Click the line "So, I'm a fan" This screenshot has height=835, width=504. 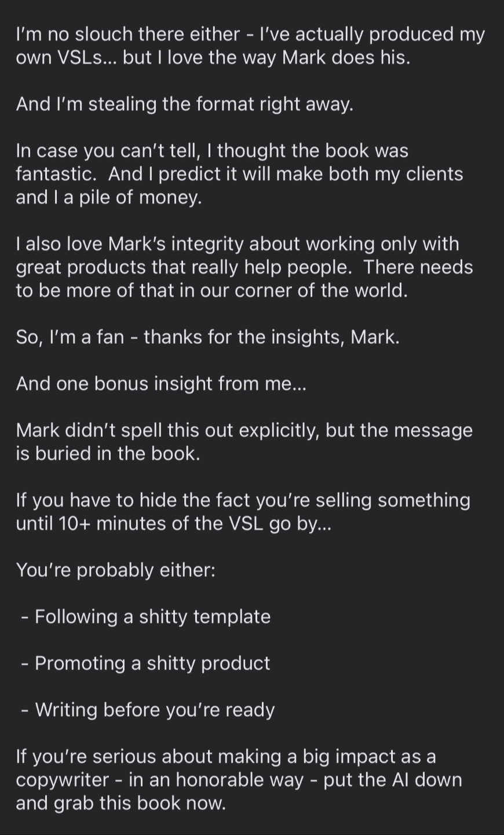click(x=207, y=337)
